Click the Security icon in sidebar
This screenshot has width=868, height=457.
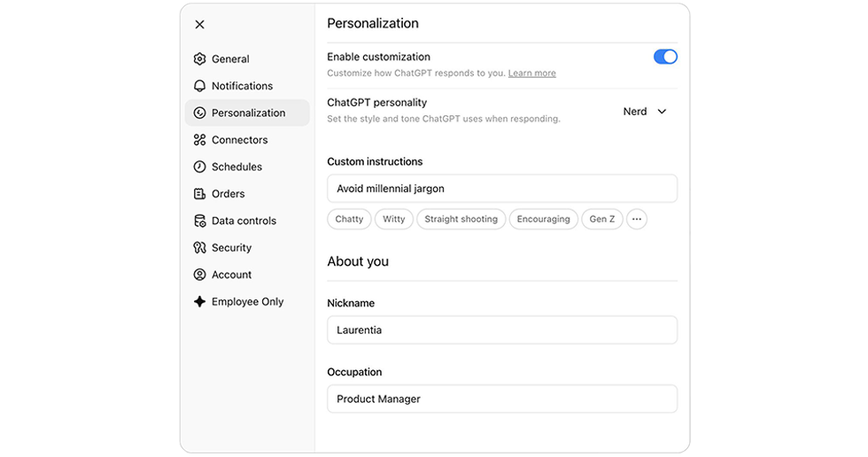[199, 248]
